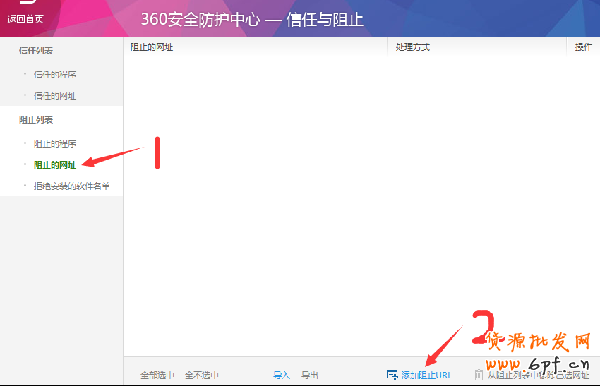
Task: Select 阻止的网址 in the sidebar
Action: (x=55, y=165)
